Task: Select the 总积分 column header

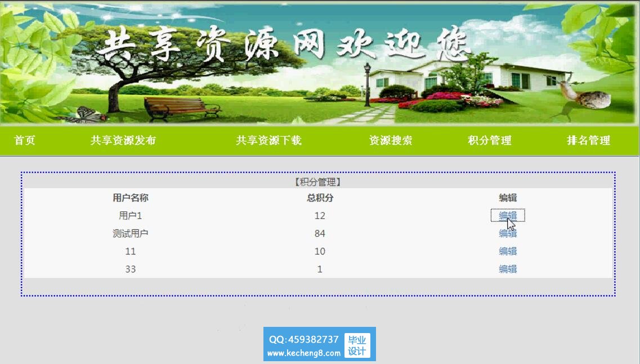Action: (x=320, y=198)
